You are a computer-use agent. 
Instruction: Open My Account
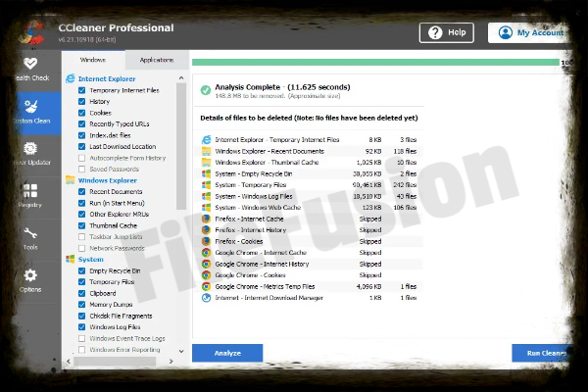[530, 32]
